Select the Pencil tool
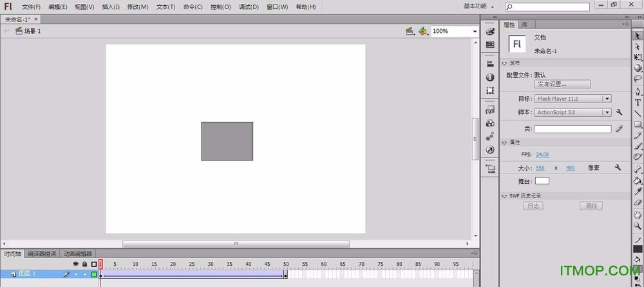This screenshot has width=644, height=287. tap(638, 135)
